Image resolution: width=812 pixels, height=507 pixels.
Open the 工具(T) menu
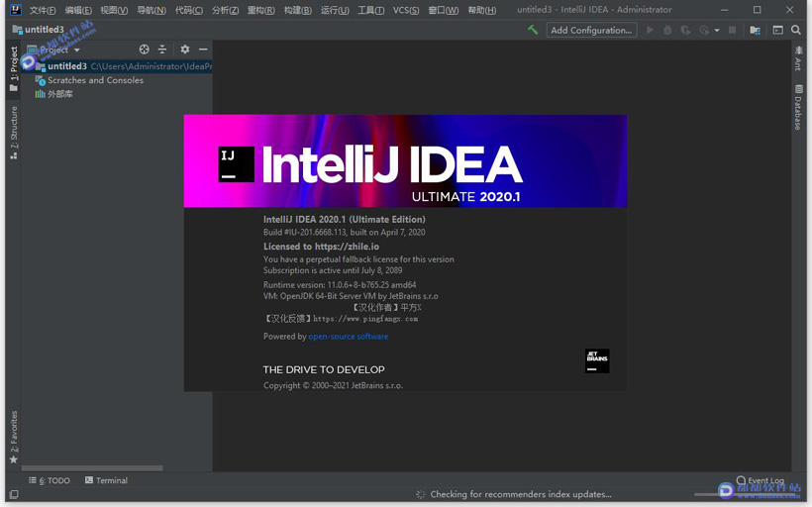370,10
